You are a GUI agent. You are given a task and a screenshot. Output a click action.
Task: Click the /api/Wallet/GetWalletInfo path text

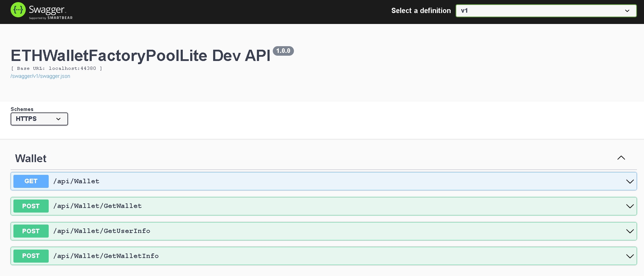coord(106,256)
